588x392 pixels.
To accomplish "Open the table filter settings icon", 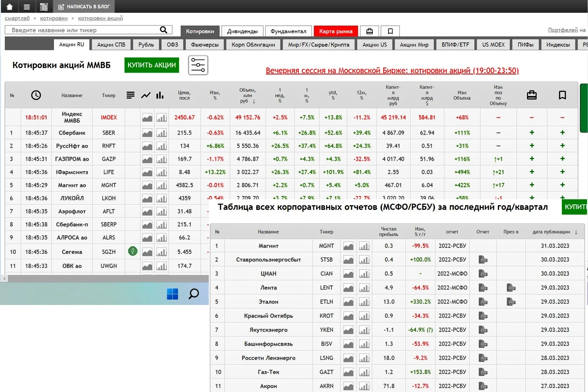I will [198, 65].
